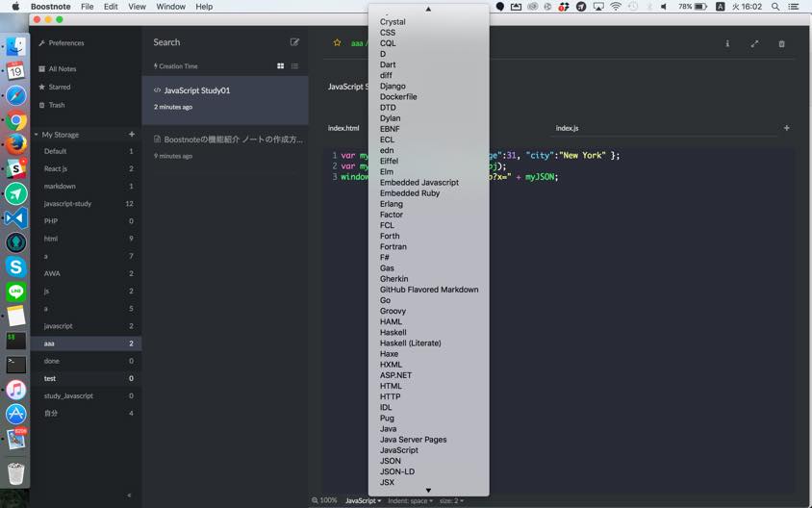Switch to the index.html snippet tab

343,128
